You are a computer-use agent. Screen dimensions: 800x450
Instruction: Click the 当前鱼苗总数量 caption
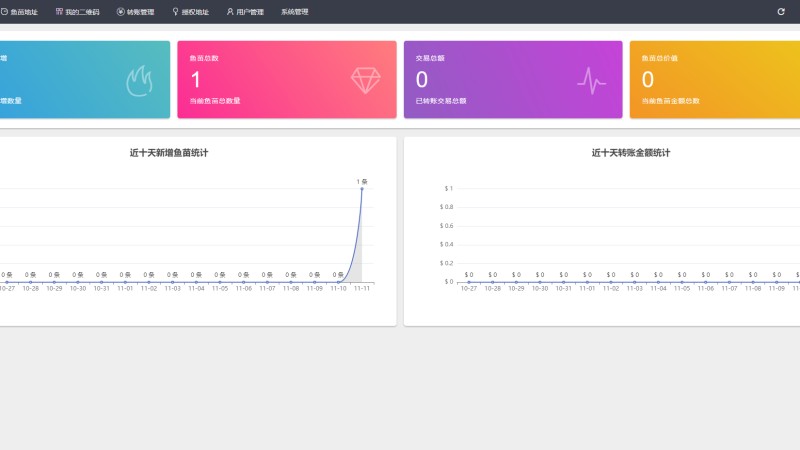click(x=215, y=101)
